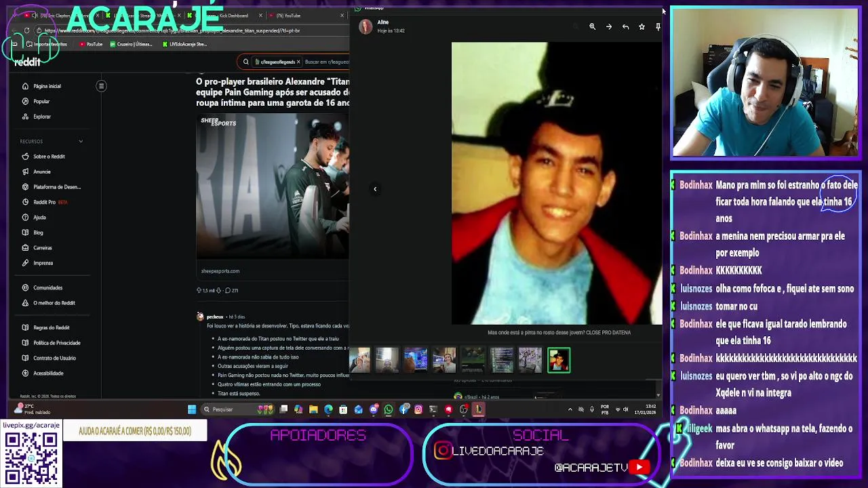Open Instagram from the taskbar

418,409
